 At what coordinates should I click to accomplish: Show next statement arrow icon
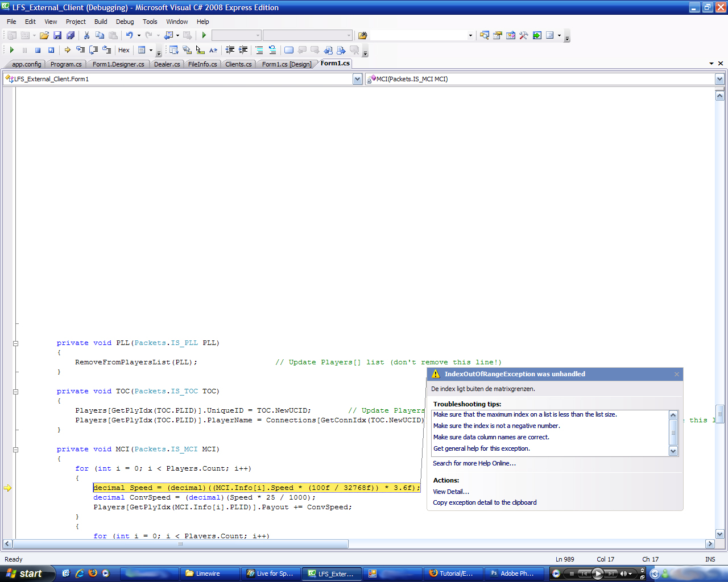click(x=67, y=50)
